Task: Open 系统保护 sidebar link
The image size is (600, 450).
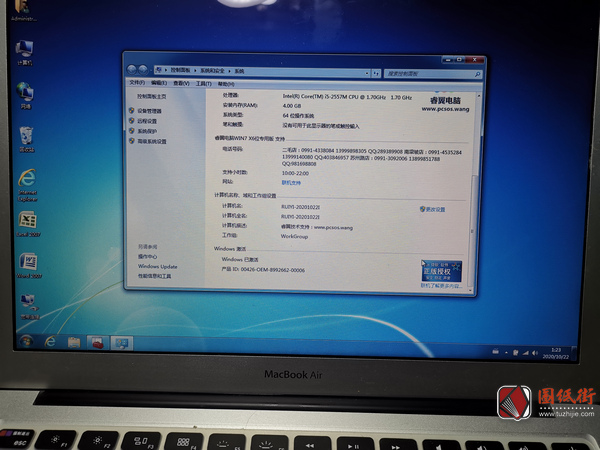Action: coord(147,131)
